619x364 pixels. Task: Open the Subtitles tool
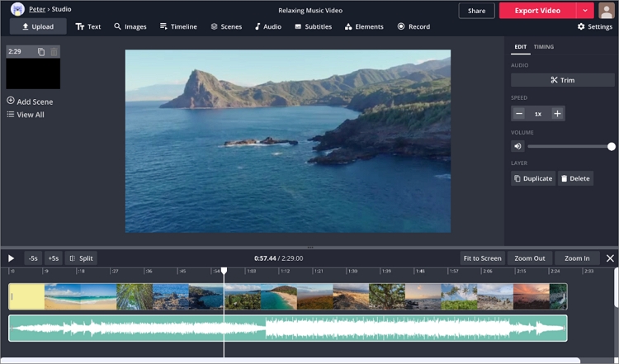click(314, 26)
